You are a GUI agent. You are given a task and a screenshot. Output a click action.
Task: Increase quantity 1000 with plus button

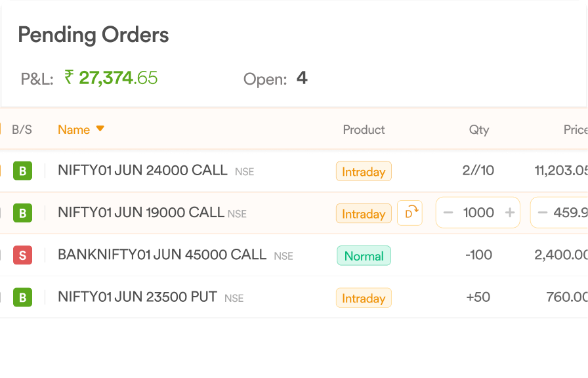[x=510, y=213]
